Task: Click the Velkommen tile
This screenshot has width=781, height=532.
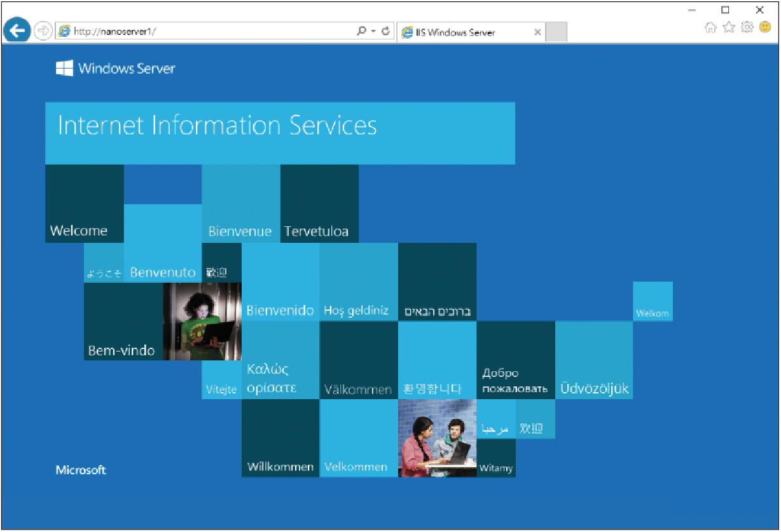Action: pyautogui.click(x=359, y=439)
